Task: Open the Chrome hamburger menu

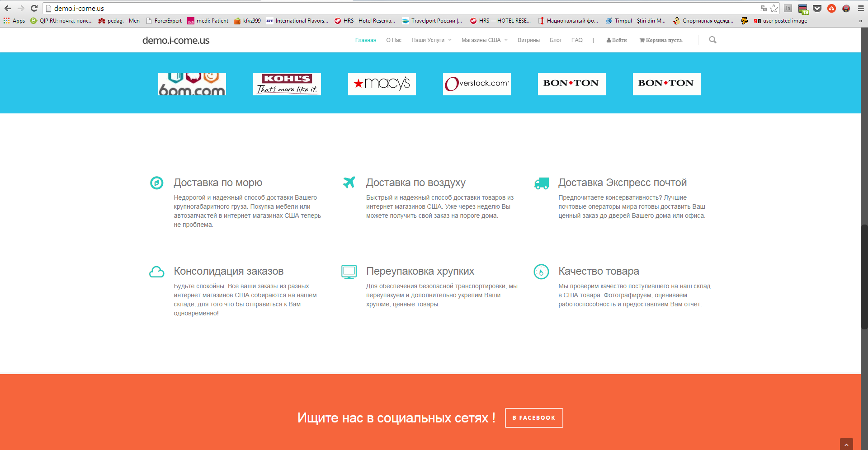Action: click(x=861, y=8)
